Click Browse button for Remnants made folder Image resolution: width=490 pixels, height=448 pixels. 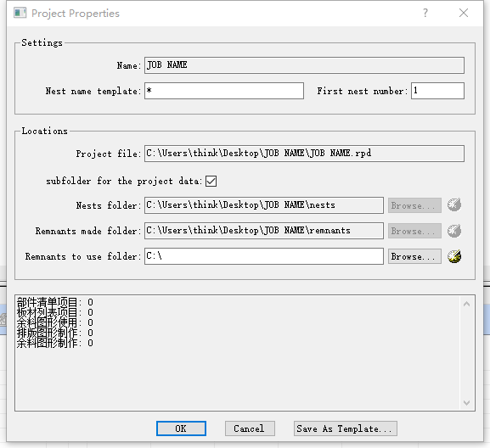[414, 231]
